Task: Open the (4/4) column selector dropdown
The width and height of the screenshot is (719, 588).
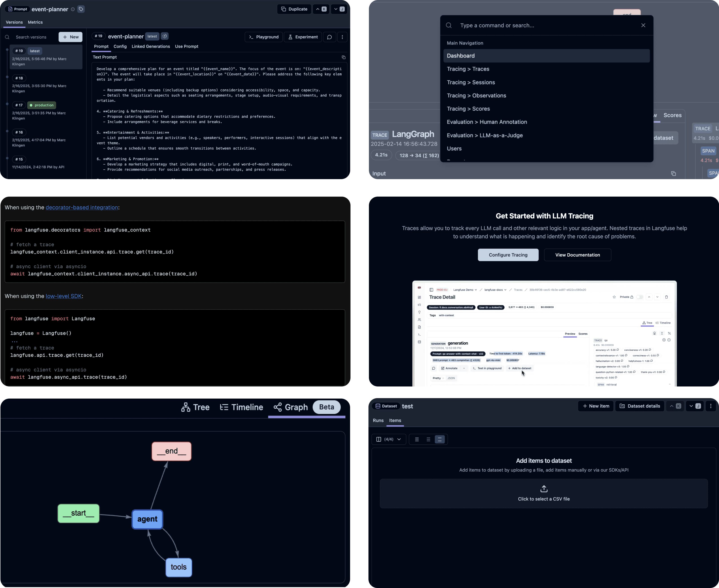Action: click(388, 439)
